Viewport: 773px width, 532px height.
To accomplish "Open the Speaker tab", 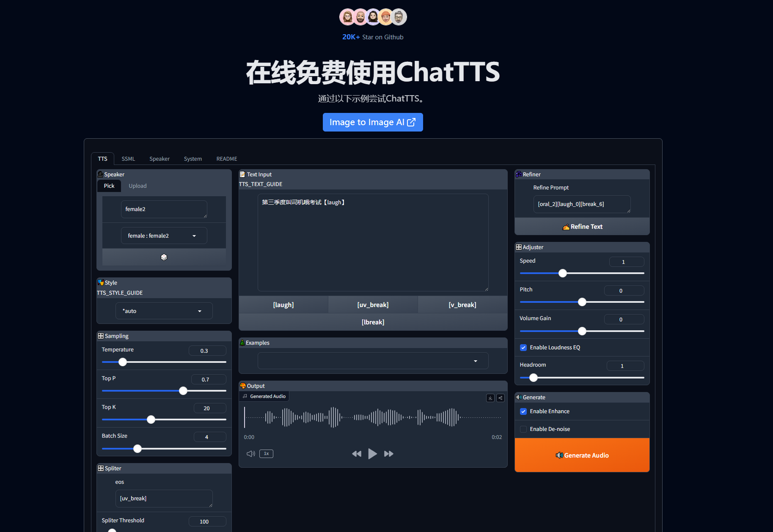I will coord(160,159).
